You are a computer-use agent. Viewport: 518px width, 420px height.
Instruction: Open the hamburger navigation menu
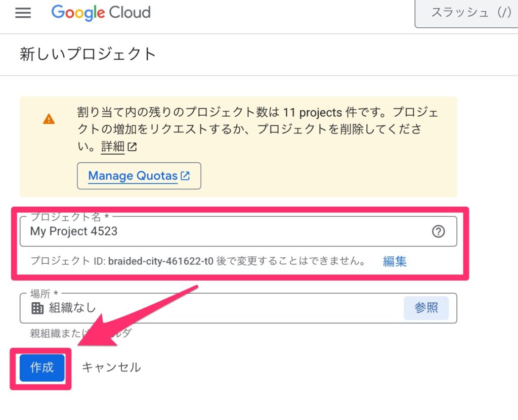23,13
